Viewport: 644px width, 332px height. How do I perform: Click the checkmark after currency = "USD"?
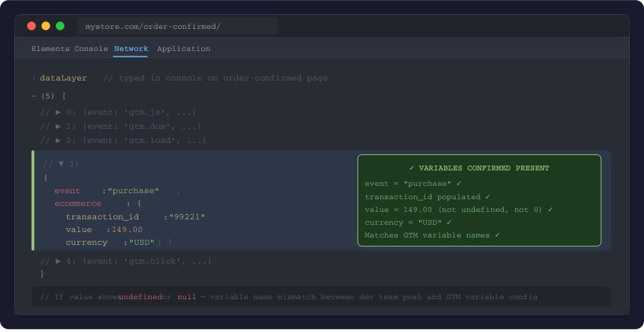(x=449, y=222)
